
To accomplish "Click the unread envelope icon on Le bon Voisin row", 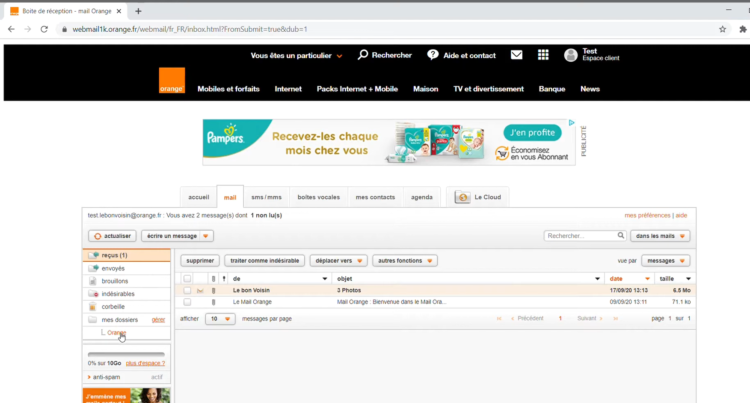I will pyautogui.click(x=200, y=290).
